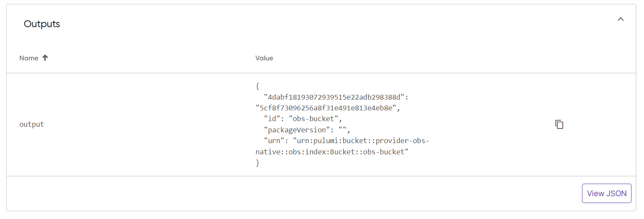Viewport: 644px width, 219px height.
Task: Click the Value column header
Action: 264,58
